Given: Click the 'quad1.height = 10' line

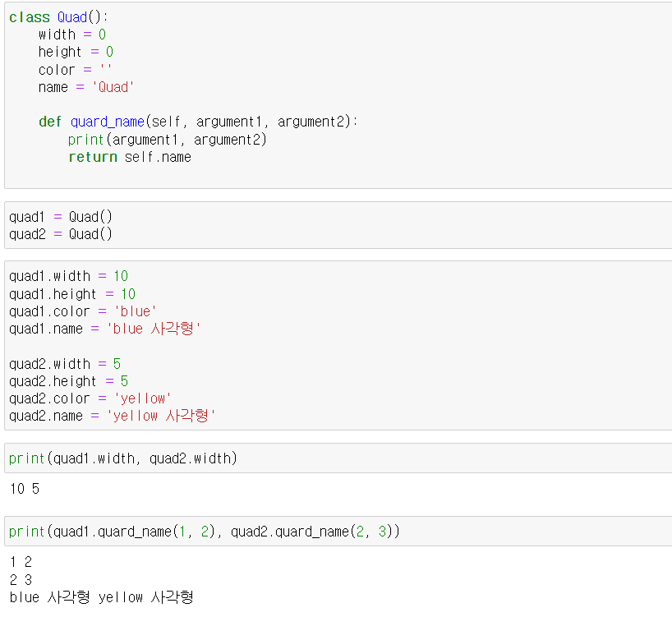Looking at the screenshot, I should coord(72,294).
